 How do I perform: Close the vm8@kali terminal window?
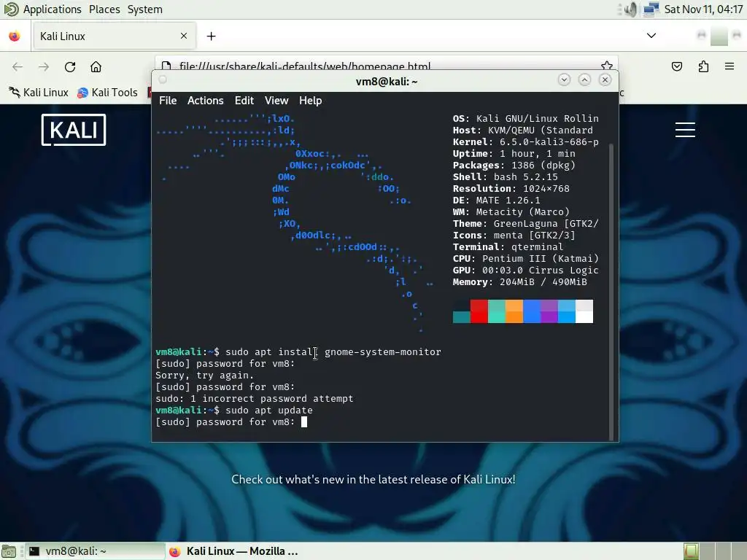click(x=605, y=80)
